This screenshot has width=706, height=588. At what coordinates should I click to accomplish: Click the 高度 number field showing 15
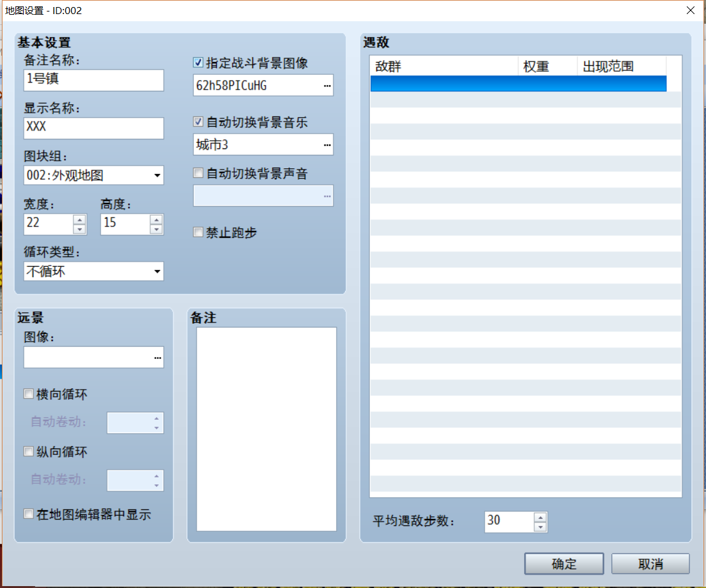[125, 224]
